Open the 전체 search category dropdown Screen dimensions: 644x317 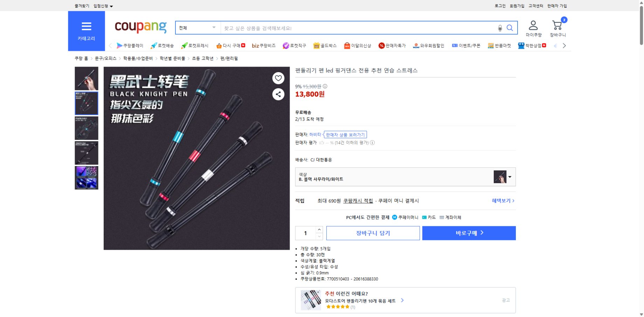click(197, 27)
